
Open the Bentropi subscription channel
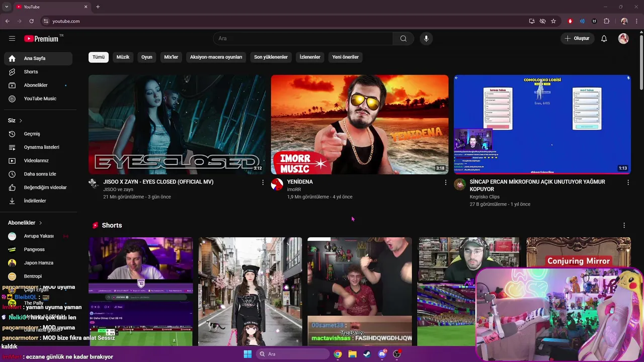tap(38, 276)
